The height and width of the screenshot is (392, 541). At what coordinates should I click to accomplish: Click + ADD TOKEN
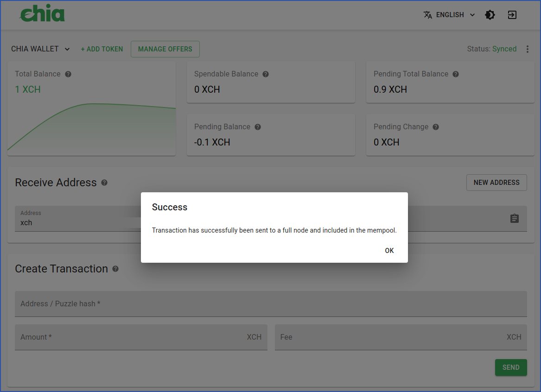tap(102, 49)
